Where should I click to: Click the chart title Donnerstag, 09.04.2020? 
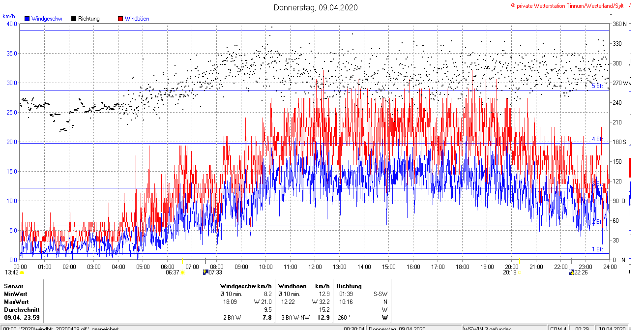pyautogui.click(x=316, y=7)
